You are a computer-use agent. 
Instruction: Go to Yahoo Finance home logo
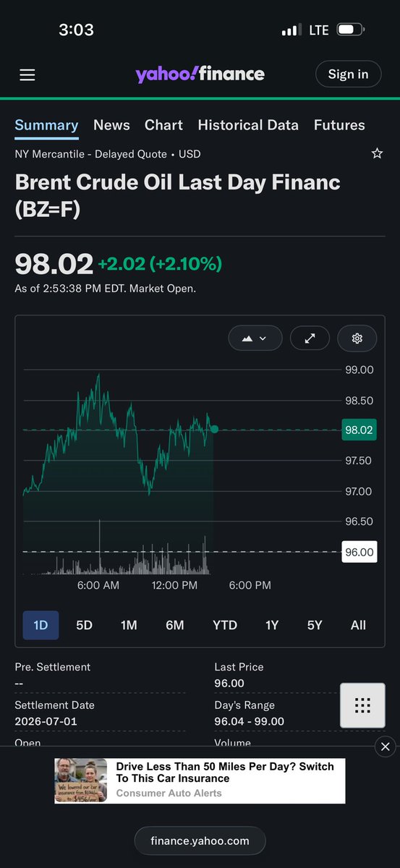(x=200, y=74)
